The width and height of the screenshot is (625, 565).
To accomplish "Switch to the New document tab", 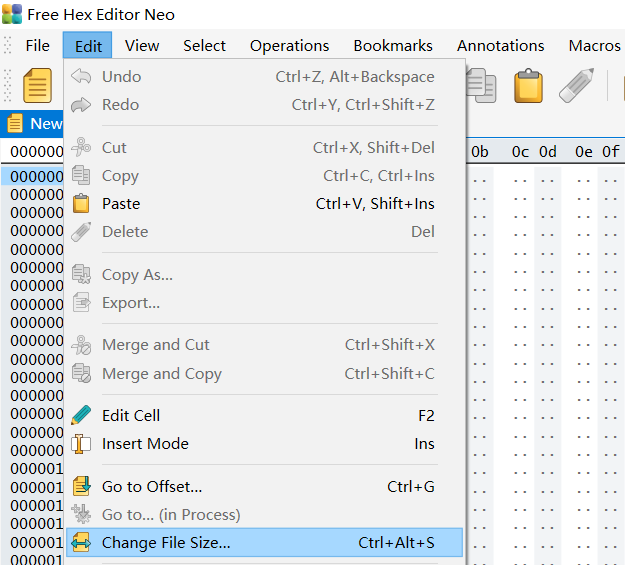I will coord(32,124).
